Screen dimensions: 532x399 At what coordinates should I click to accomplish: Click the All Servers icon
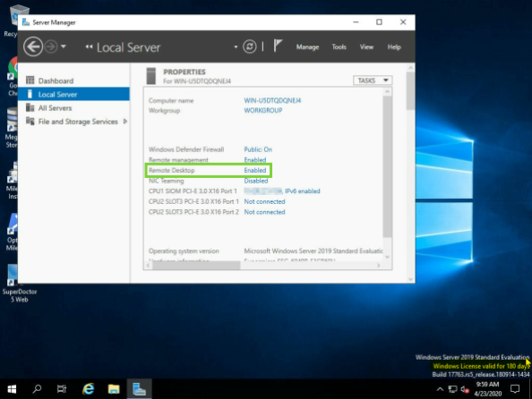[x=30, y=107]
